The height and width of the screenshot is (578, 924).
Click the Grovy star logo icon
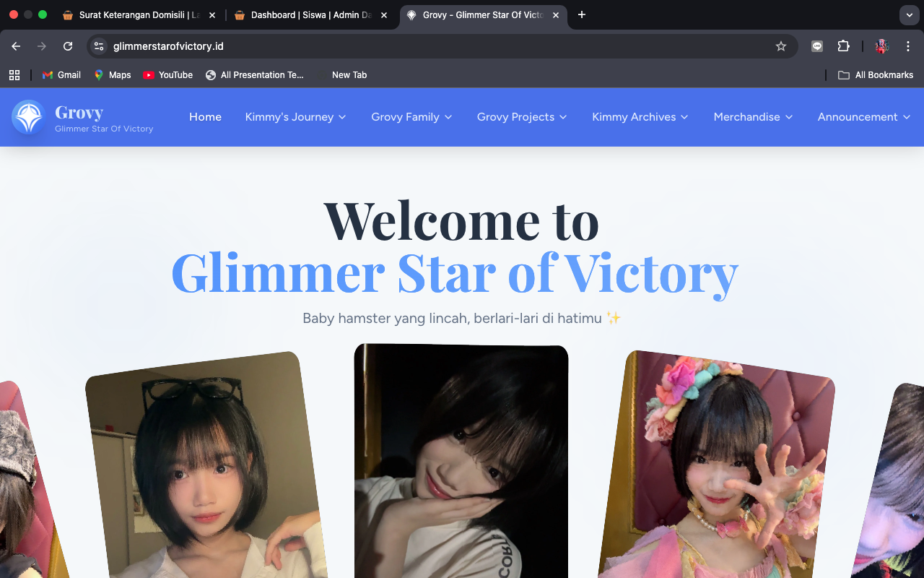pyautogui.click(x=29, y=117)
